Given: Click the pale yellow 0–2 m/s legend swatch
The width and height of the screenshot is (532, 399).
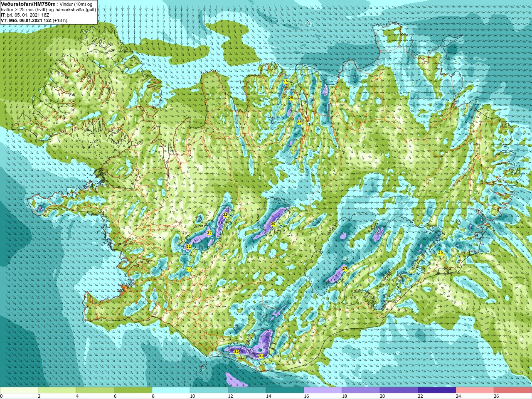Looking at the screenshot, I should point(19,390).
